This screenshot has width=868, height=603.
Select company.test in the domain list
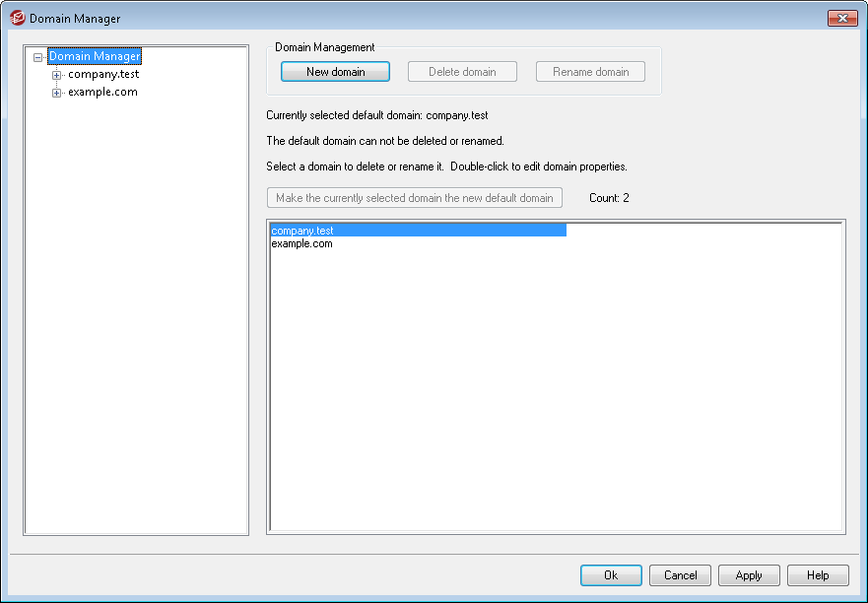coord(302,231)
